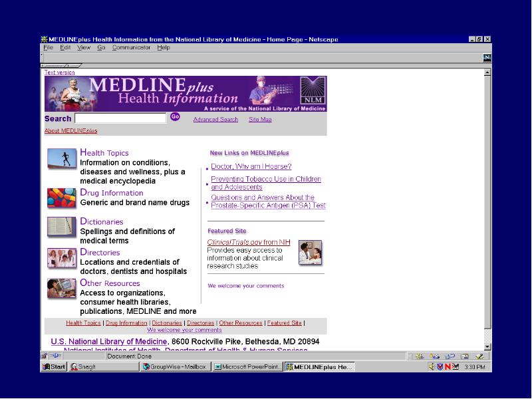Click the purple Go search button
The width and height of the screenshot is (532, 399).
click(x=175, y=117)
